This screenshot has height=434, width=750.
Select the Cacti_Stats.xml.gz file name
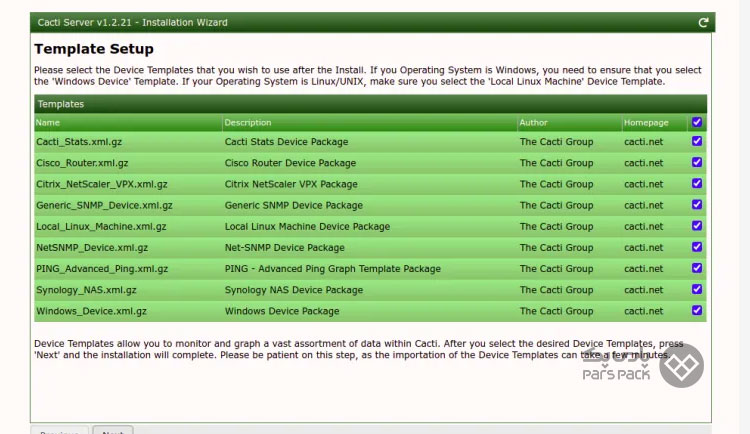(79, 142)
